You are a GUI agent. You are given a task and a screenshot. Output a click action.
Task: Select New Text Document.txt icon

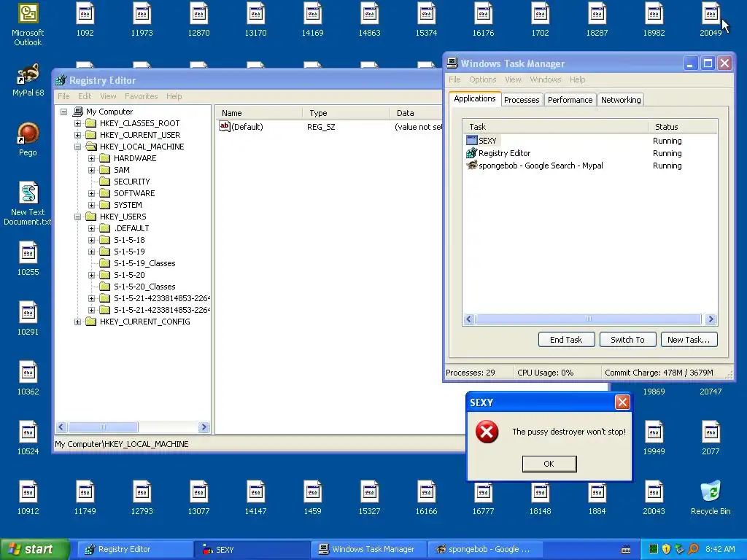point(28,203)
